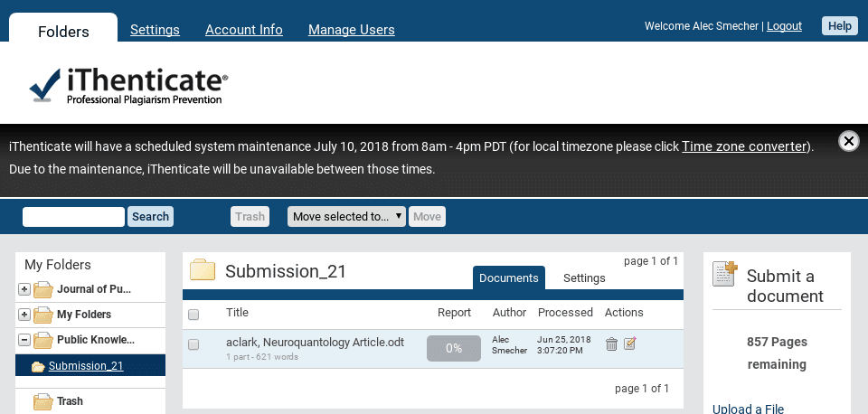Open the Trash folder in sidebar
The image size is (868, 414).
70,401
